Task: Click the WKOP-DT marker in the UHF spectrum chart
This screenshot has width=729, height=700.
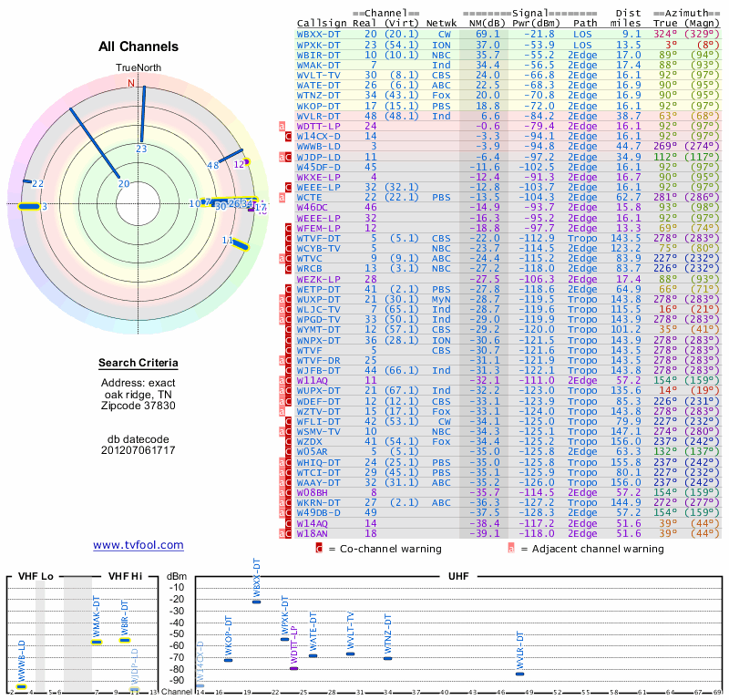Action: [229, 661]
